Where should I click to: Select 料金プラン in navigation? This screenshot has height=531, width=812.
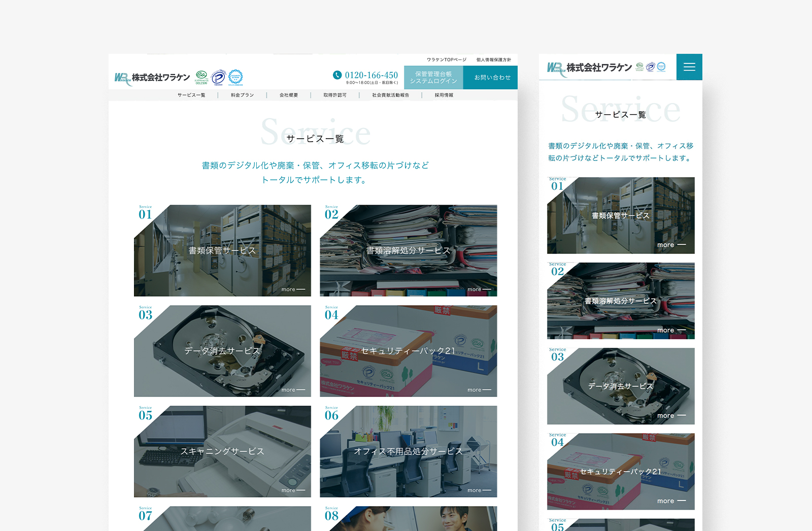[x=242, y=95]
